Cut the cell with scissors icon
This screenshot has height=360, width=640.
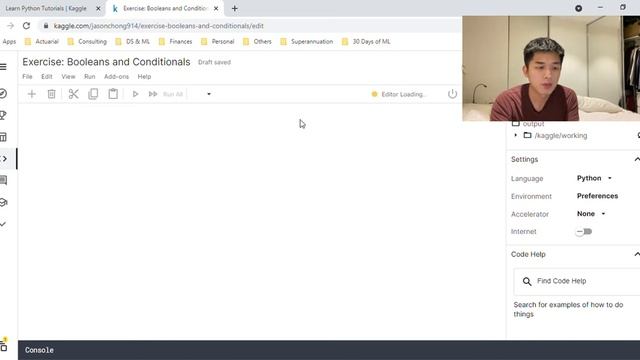[73, 94]
